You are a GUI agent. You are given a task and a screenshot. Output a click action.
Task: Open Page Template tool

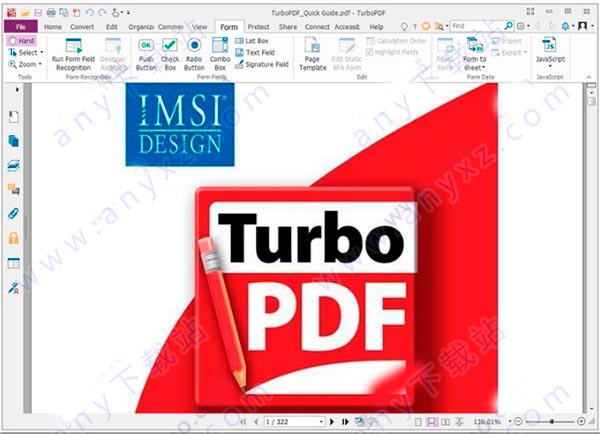pos(313,54)
